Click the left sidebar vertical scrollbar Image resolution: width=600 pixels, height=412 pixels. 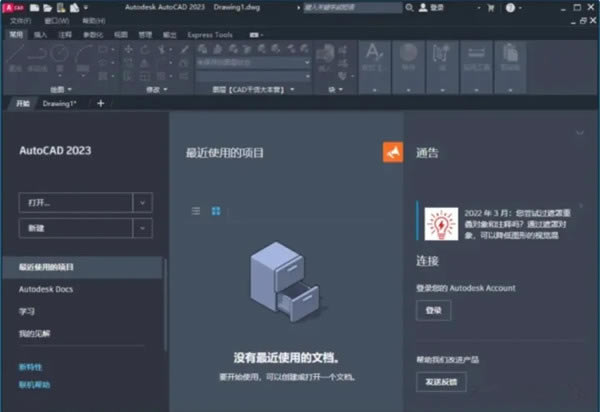pyautogui.click(x=165, y=304)
